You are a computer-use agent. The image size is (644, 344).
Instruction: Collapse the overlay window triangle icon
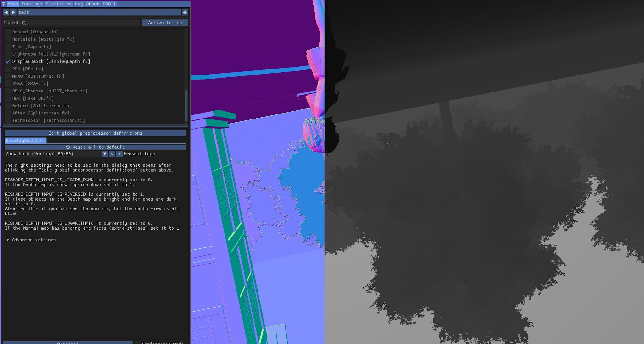pos(3,4)
